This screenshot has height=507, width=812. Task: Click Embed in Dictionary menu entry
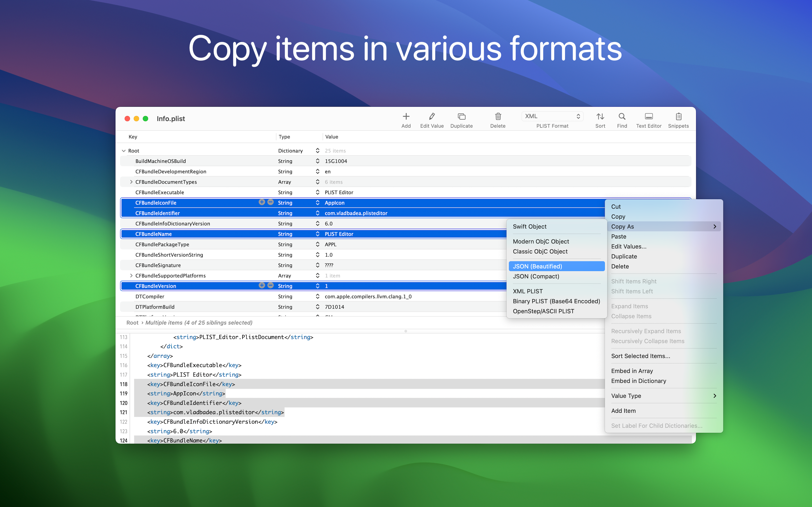[638, 381]
